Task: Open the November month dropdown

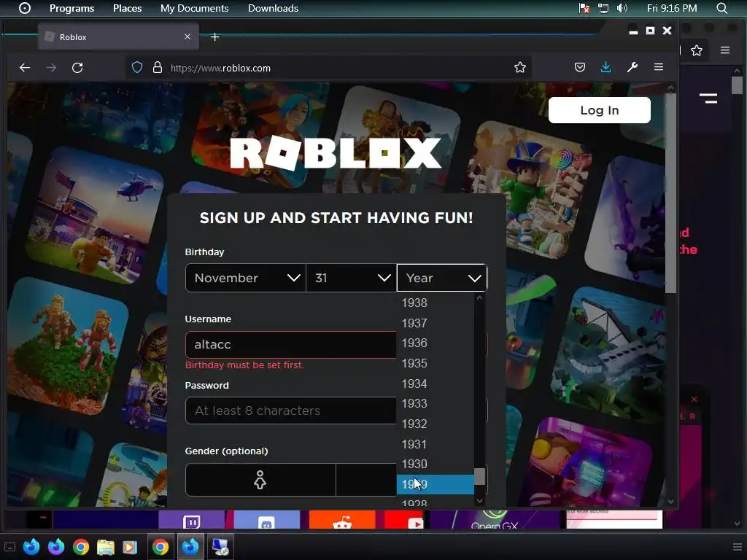Action: [x=245, y=278]
